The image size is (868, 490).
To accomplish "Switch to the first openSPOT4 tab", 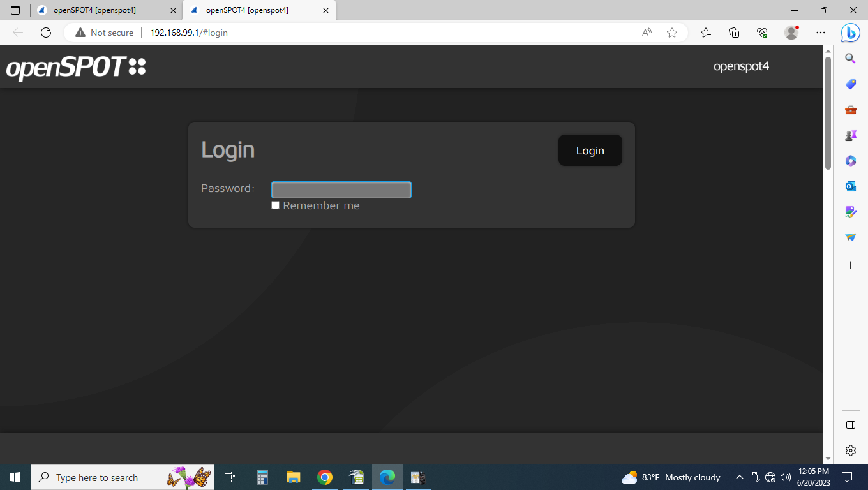I will 102,10.
